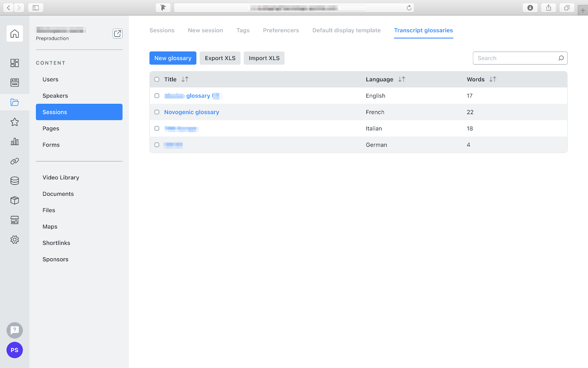588x368 pixels.
Task: Switch to the Sessions tab
Action: pos(162,30)
